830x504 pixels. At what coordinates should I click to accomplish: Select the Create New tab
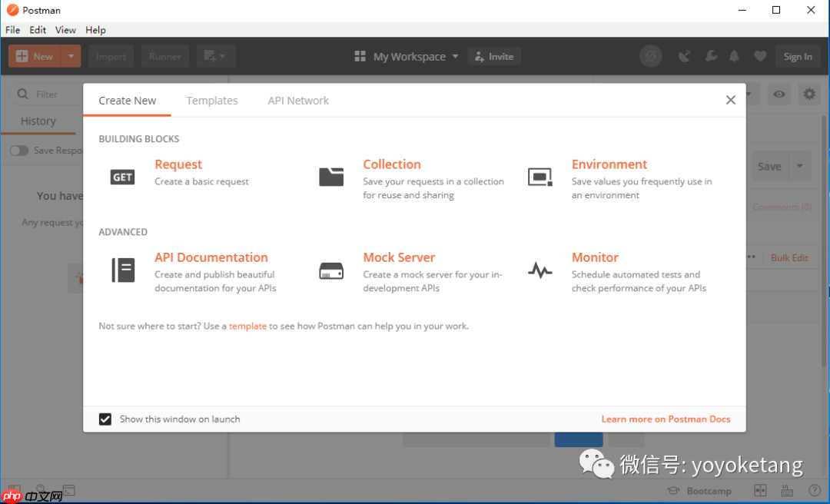pos(127,101)
